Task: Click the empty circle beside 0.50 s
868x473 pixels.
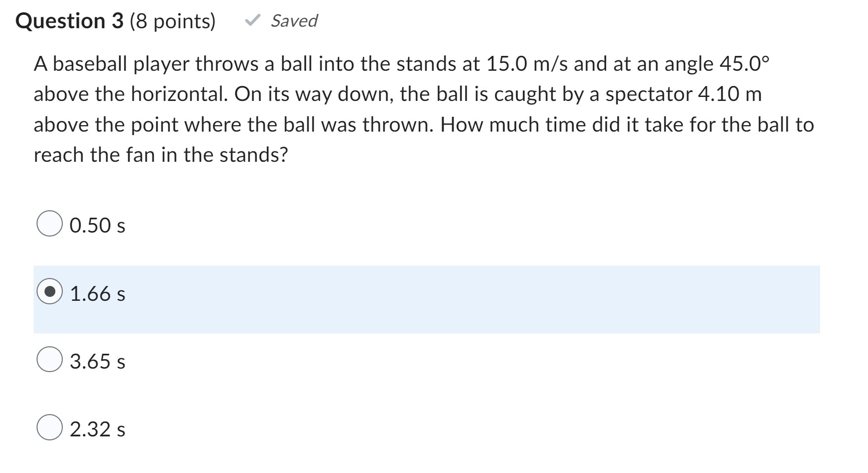Action: point(49,226)
